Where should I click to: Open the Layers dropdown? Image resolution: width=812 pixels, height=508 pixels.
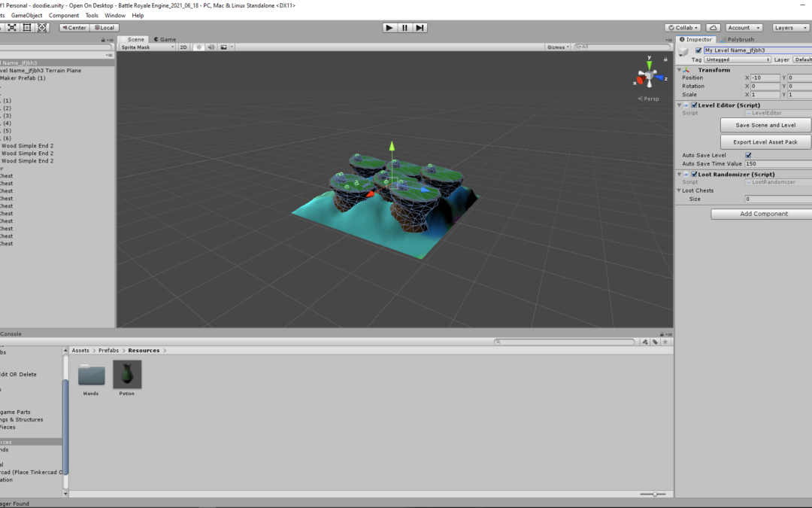point(790,28)
